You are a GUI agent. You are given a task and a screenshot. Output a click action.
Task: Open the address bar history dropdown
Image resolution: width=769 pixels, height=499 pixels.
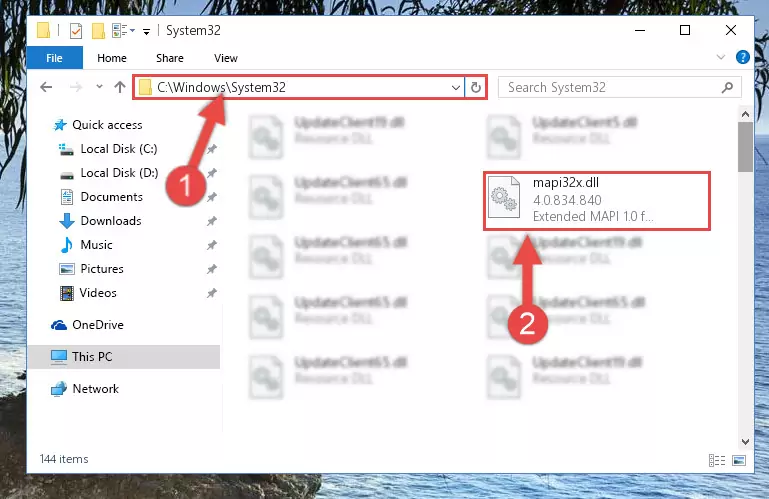point(456,87)
